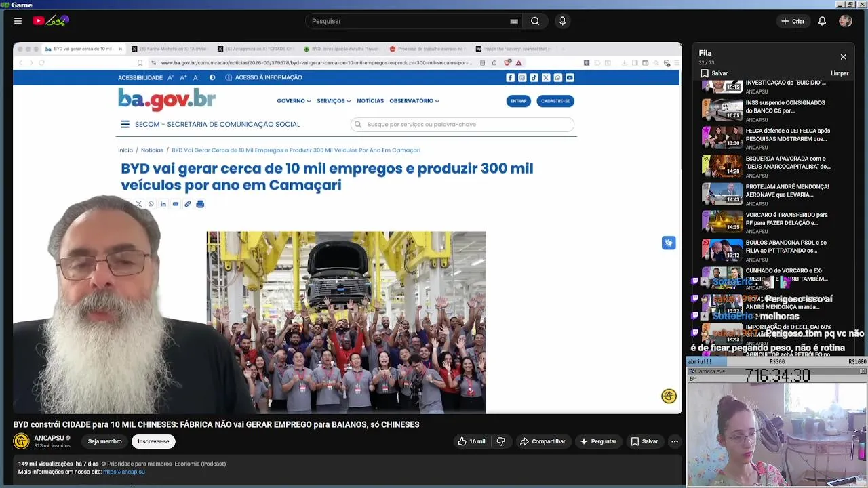This screenshot has width=868, height=488.
Task: Open the ANCAPSU channel name link
Action: point(49,438)
